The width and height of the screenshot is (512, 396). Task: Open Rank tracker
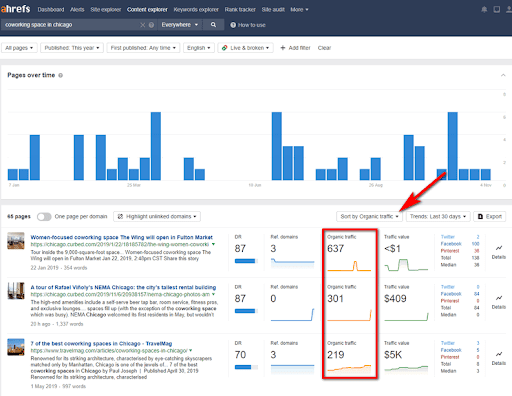(x=240, y=10)
